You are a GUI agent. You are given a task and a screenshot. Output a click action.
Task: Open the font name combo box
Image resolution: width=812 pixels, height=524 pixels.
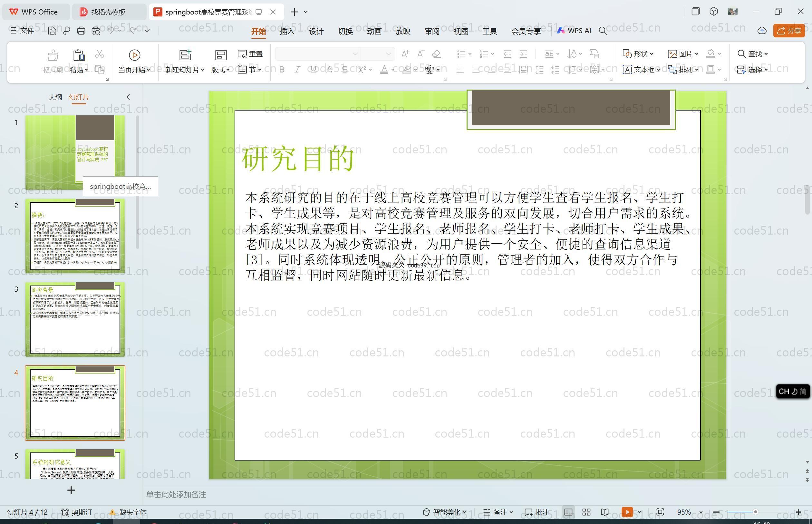(317, 54)
